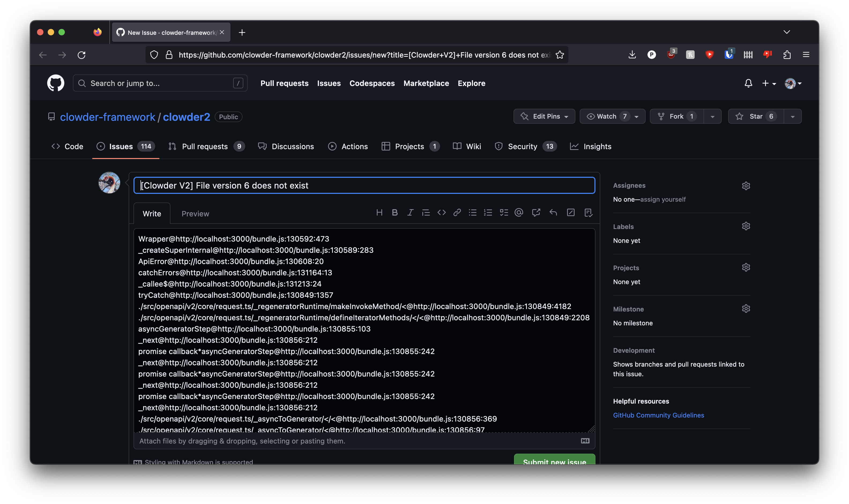Image resolution: width=849 pixels, height=504 pixels.
Task: Open GitHub Community Guidelines link
Action: [658, 415]
